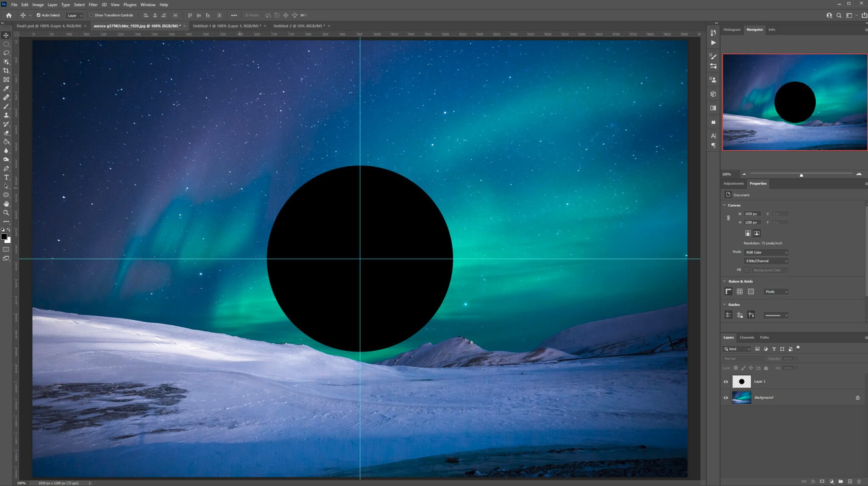This screenshot has height=486, width=868.
Task: Select the Horizontal Type tool
Action: click(6, 177)
